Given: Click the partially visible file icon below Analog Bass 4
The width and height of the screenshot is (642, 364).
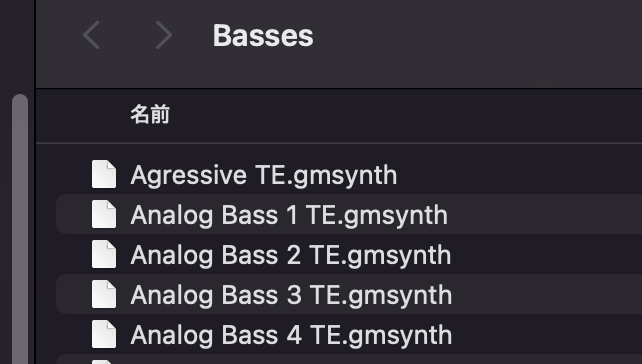Looking at the screenshot, I should coord(104,362).
